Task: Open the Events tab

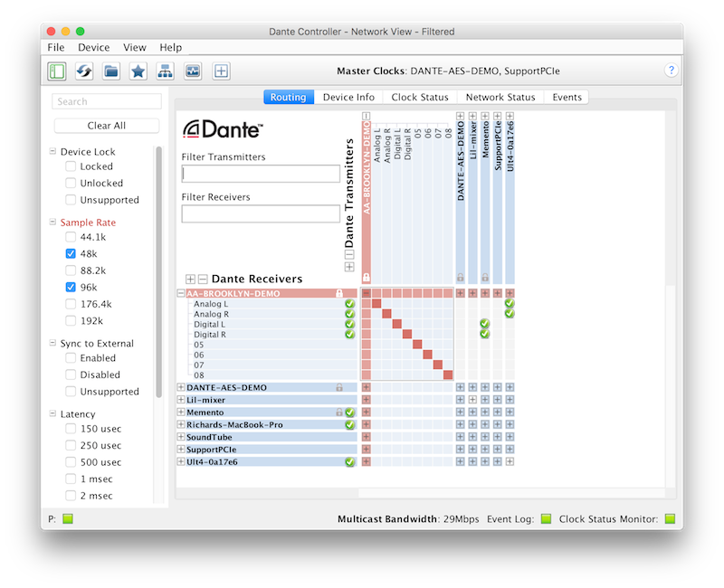Action: [x=567, y=97]
